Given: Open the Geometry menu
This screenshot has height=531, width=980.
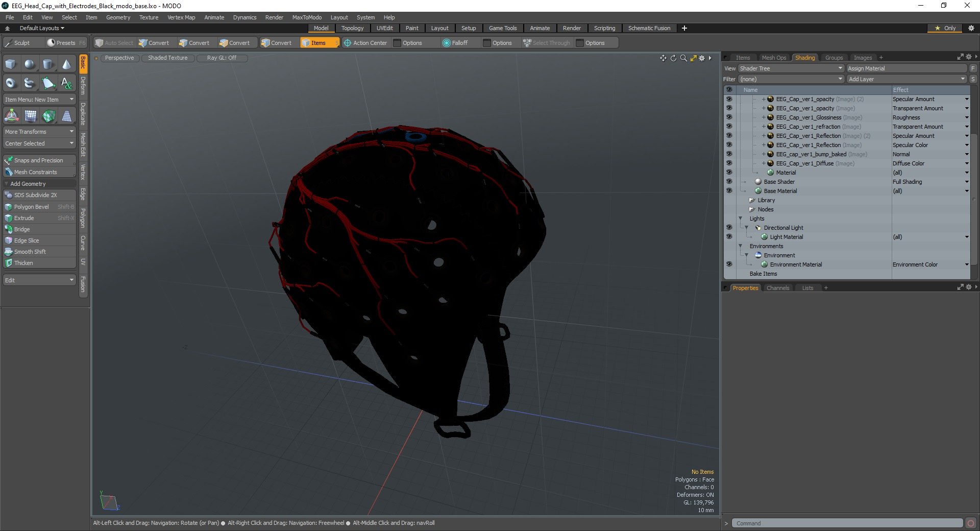Looking at the screenshot, I should [118, 17].
